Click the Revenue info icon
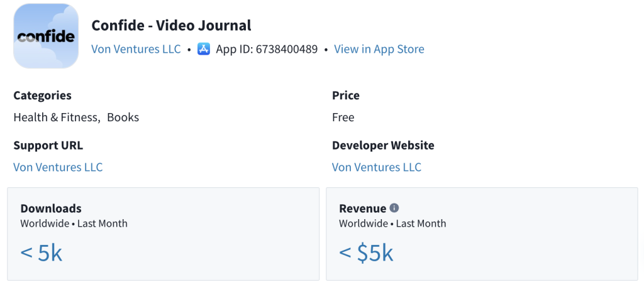Screen dimensions: 644x287 click(394, 208)
